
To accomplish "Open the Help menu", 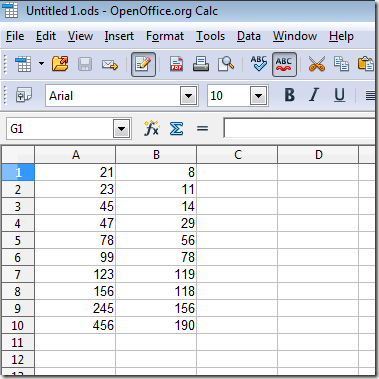I will (x=341, y=36).
